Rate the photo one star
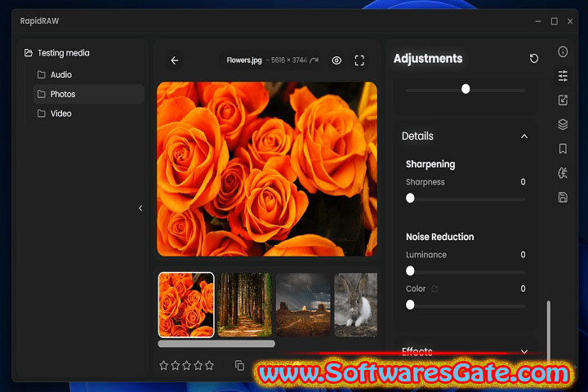Image resolution: width=588 pixels, height=392 pixels. click(x=163, y=365)
